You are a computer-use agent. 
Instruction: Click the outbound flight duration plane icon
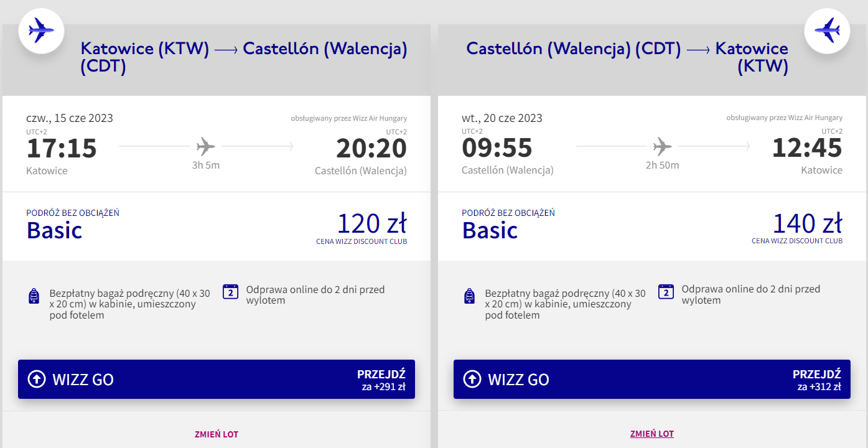[x=205, y=147]
